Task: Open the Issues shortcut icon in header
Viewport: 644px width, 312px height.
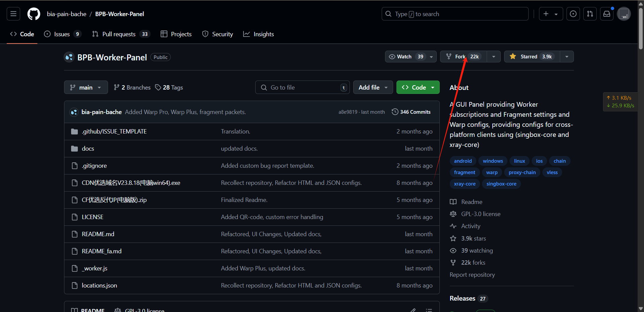Action: (573, 14)
